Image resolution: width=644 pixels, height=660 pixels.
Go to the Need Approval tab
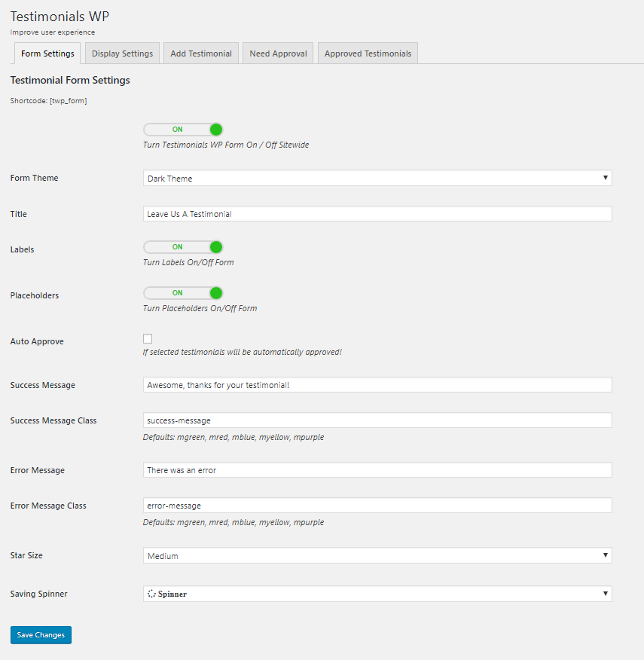[x=278, y=53]
